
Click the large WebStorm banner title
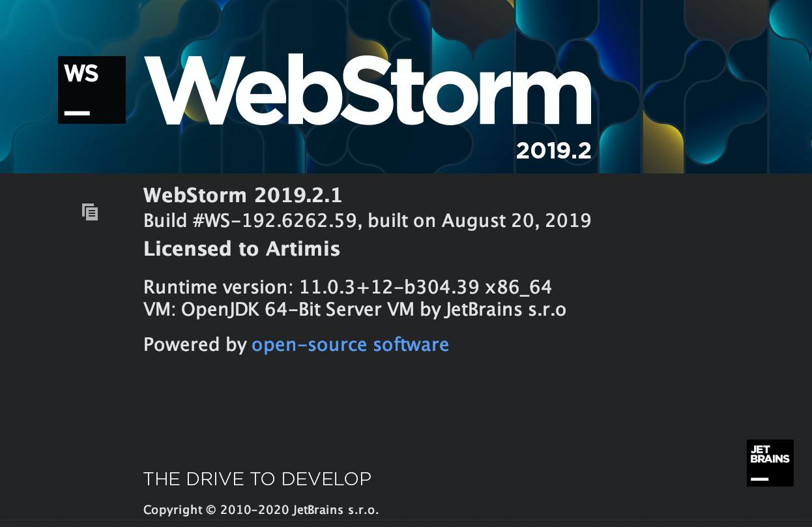368,90
